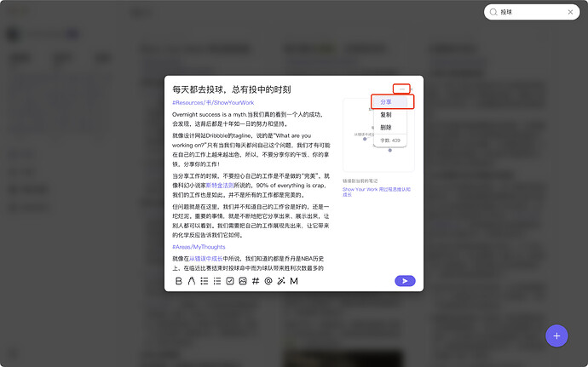Insert a bulleted list
The height and width of the screenshot is (367, 588).
click(x=205, y=281)
